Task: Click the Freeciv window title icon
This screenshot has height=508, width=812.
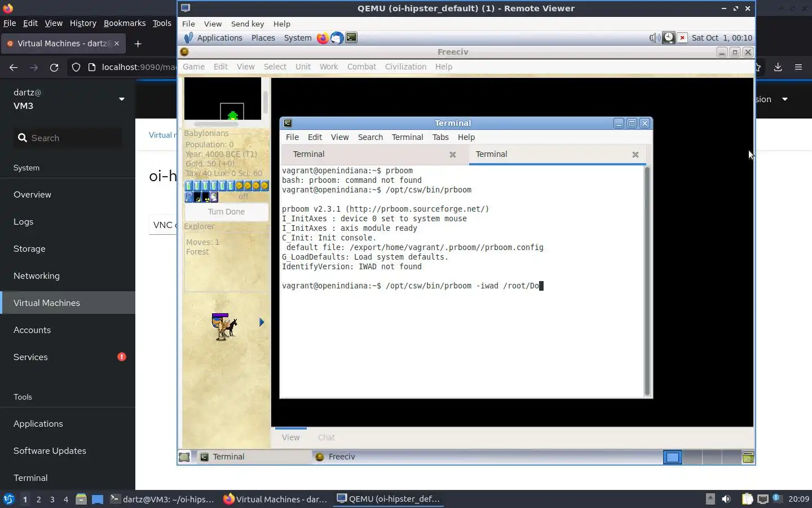Action: pyautogui.click(x=184, y=52)
